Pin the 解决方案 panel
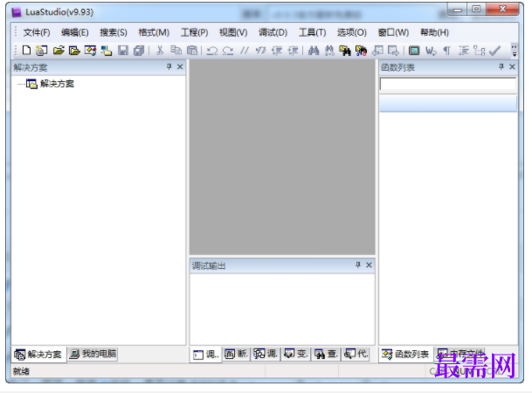This screenshot has height=393, width=532. [169, 66]
